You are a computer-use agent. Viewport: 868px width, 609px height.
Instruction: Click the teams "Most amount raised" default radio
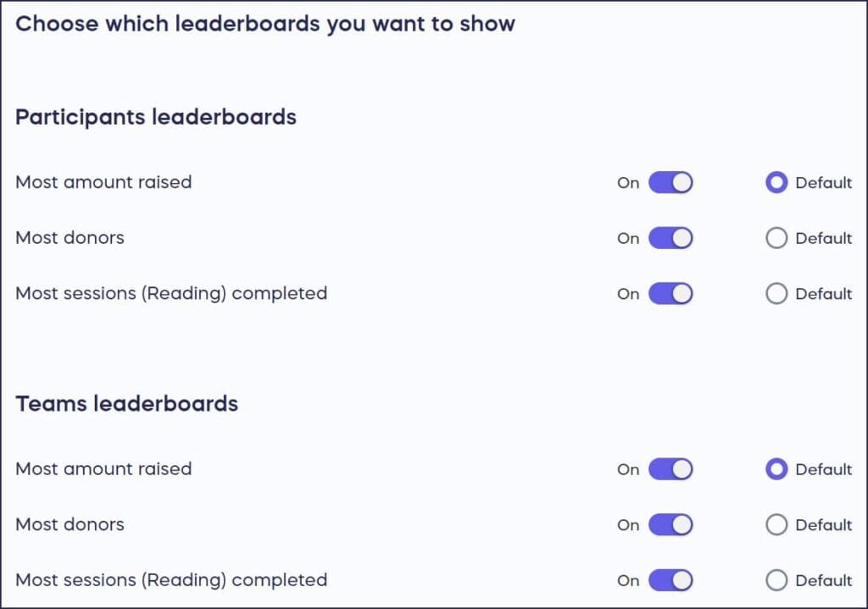[x=776, y=469]
